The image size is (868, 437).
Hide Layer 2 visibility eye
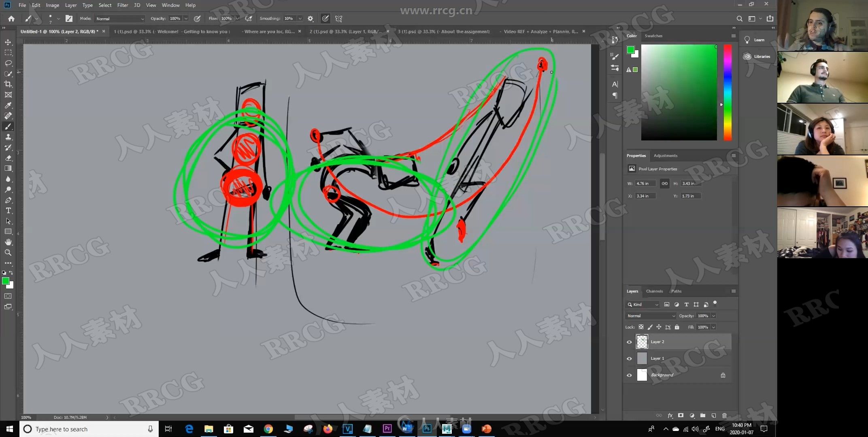point(629,342)
